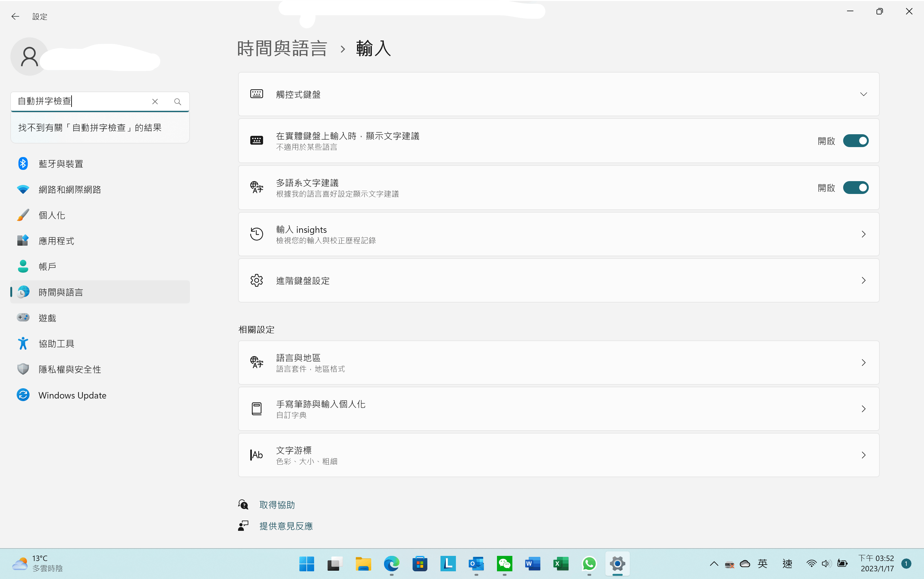Viewport: 924px width, 579px height.
Task: Click the 時間與語言 breadcrumb in page title
Action: point(282,49)
